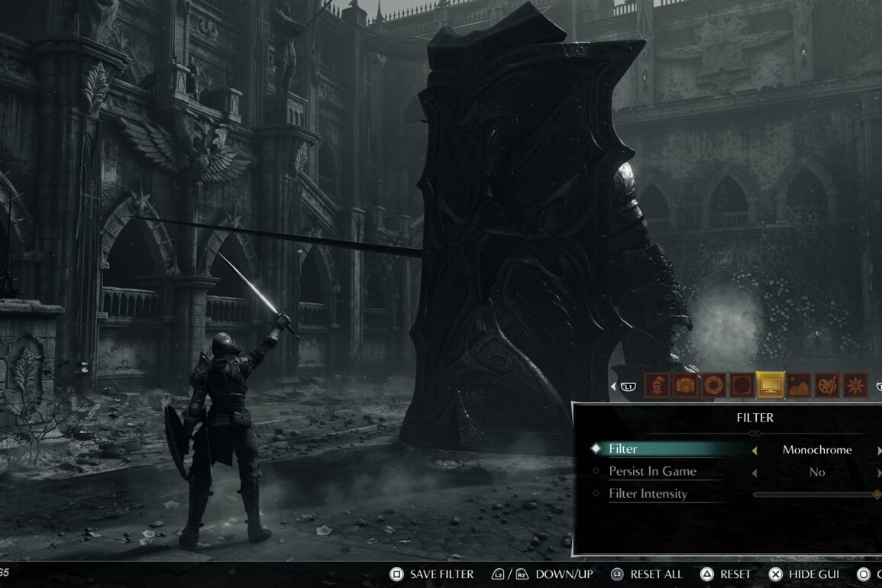Click the R2 trigger icon
The width and height of the screenshot is (882, 588).
[x=522, y=574]
